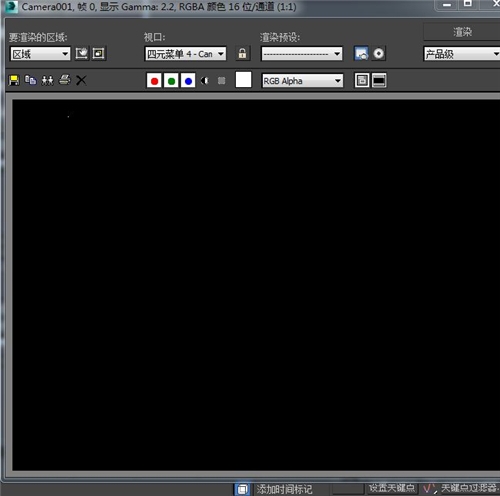
Task: Expand the 视口 viewport dropdown
Action: click(186, 54)
